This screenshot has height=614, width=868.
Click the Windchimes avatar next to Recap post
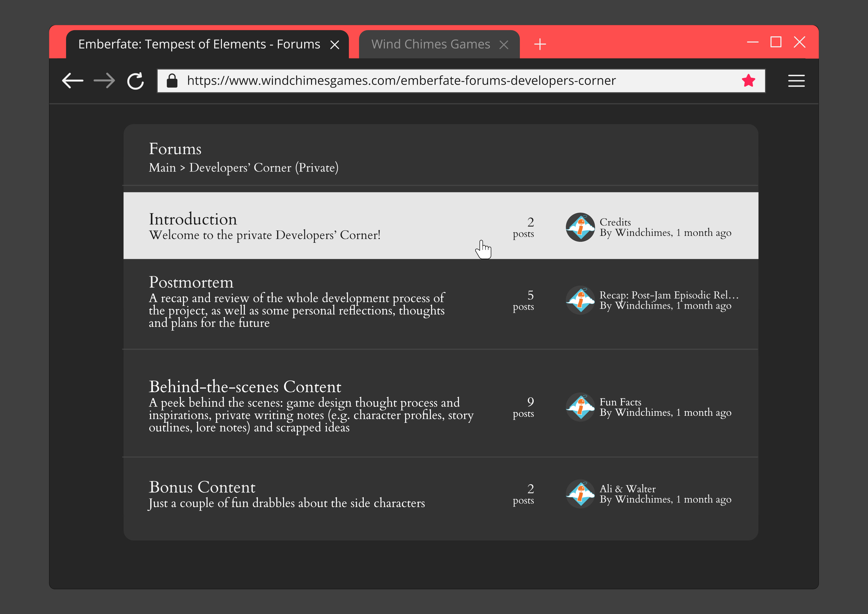tap(580, 300)
